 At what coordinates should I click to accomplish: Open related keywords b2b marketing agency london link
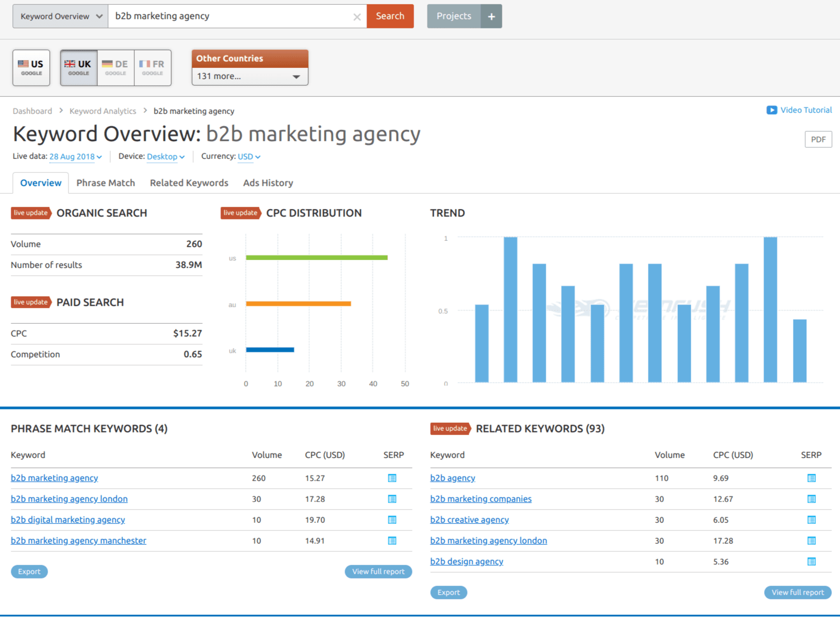[x=488, y=540]
